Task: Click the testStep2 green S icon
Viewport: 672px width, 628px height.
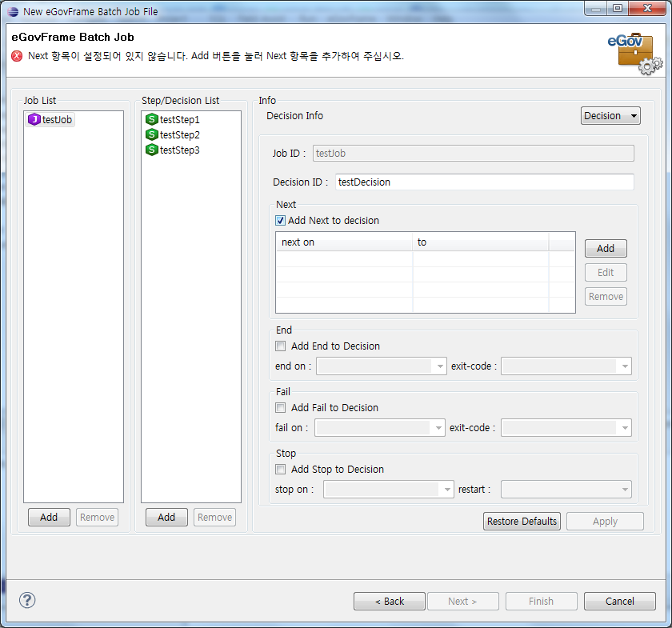Action: 152,134
